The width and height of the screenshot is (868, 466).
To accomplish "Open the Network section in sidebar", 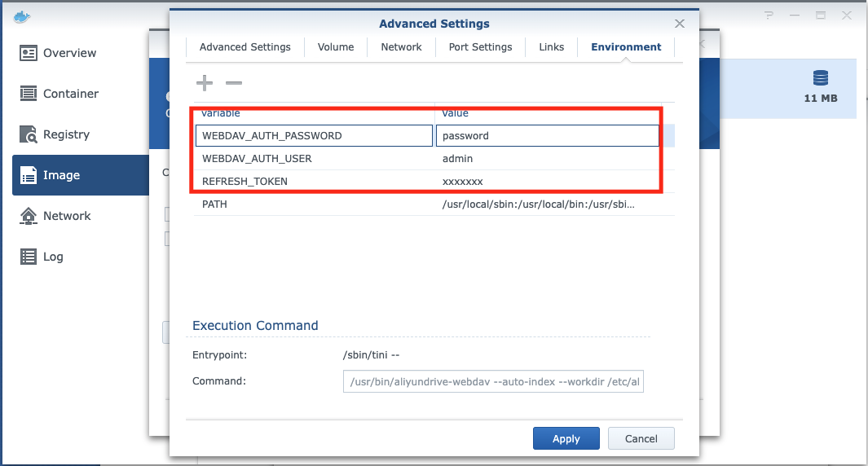I will [x=80, y=216].
